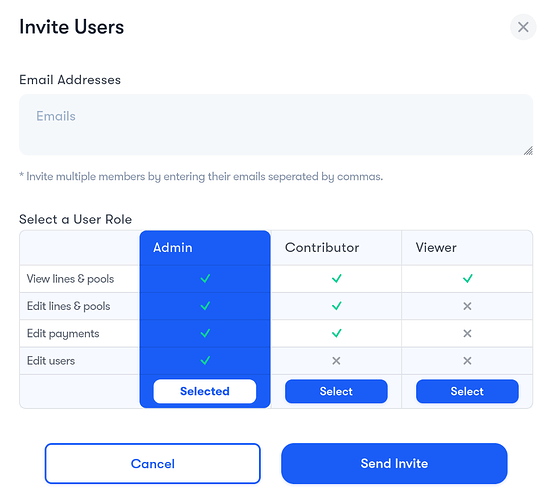545x500 pixels.
Task: Click Contributor's Edit users cross icon
Action: (336, 361)
